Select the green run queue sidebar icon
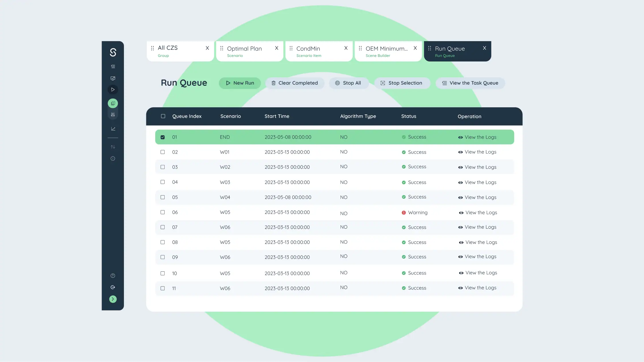Screen dimensions: 644x362 point(113,103)
